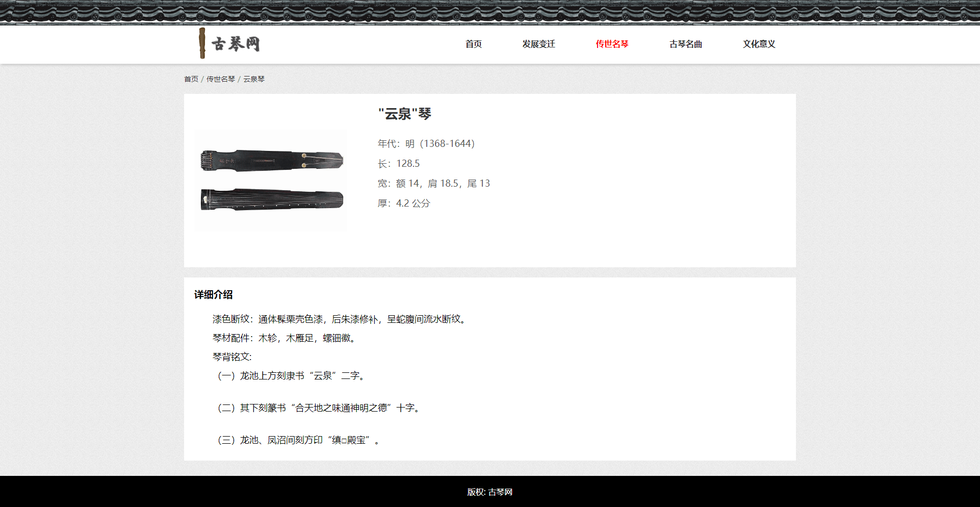980x507 pixels.
Task: Select the 年代：明（1368-1644）text line
Action: pyautogui.click(x=426, y=144)
